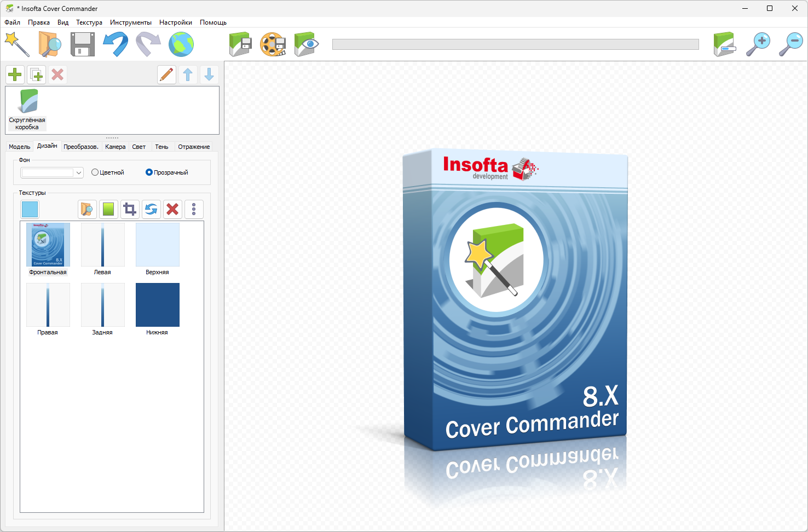Switch to the Преобразов. tab

pos(81,147)
